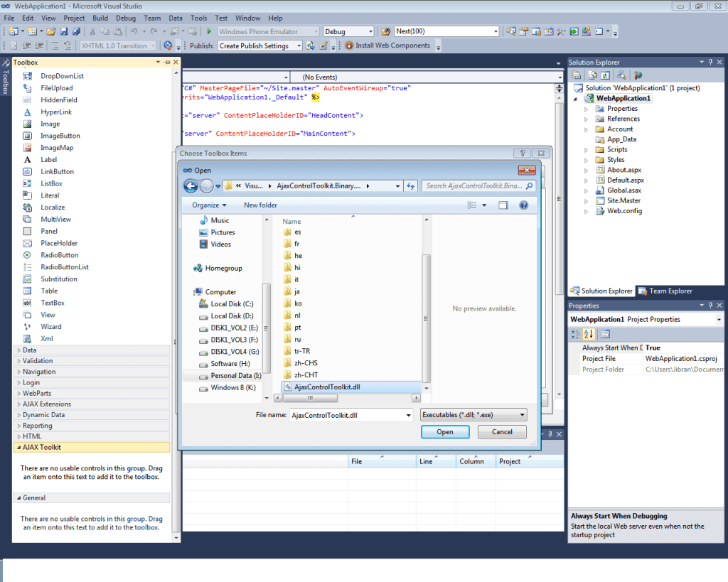Switch to the Team Explorer tab
This screenshot has width=728, height=582.
point(665,291)
